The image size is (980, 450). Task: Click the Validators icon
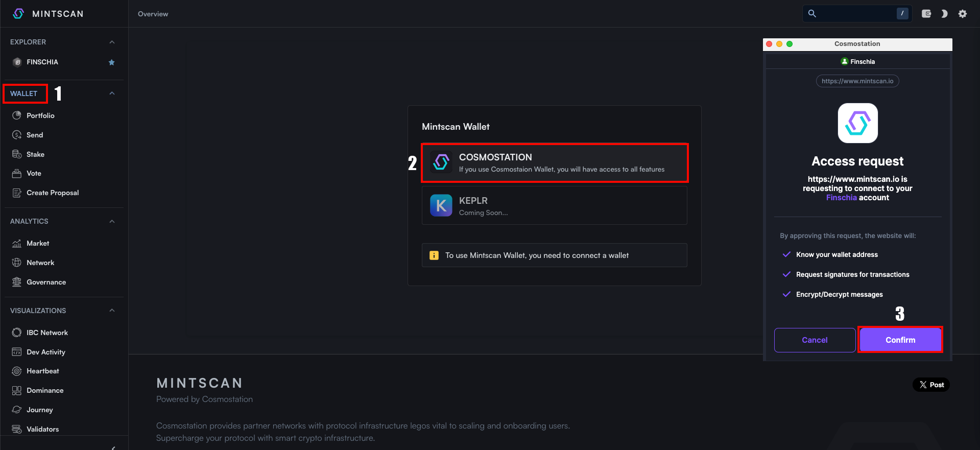coord(17,429)
